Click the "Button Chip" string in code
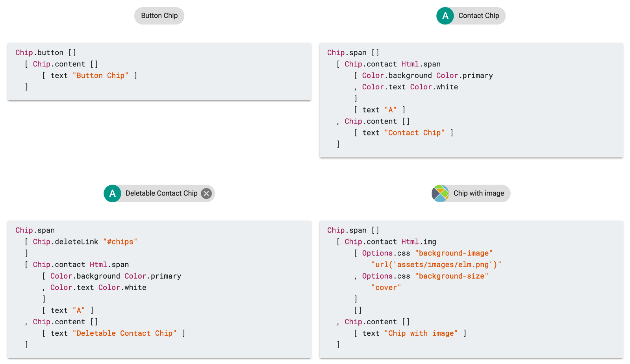 pyautogui.click(x=100, y=76)
